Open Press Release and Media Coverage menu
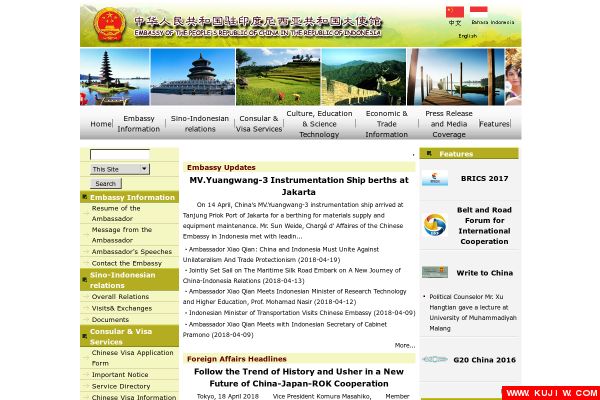The width and height of the screenshot is (600, 400). point(449,124)
